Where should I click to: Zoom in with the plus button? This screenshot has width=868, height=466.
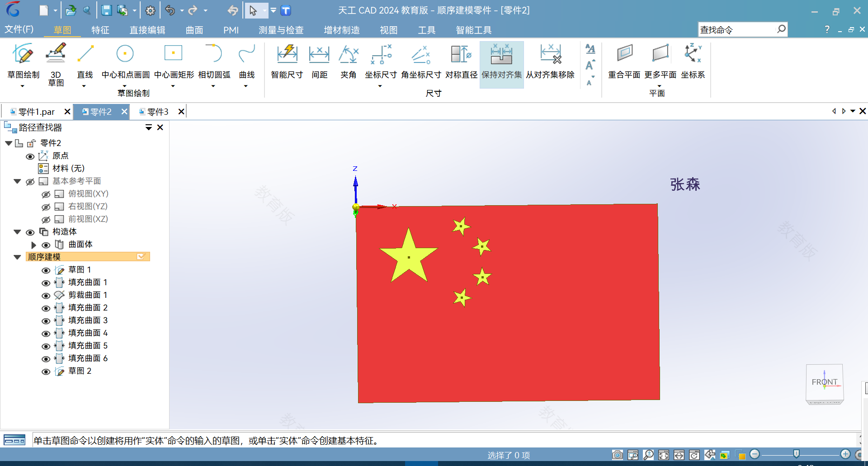pyautogui.click(x=845, y=454)
